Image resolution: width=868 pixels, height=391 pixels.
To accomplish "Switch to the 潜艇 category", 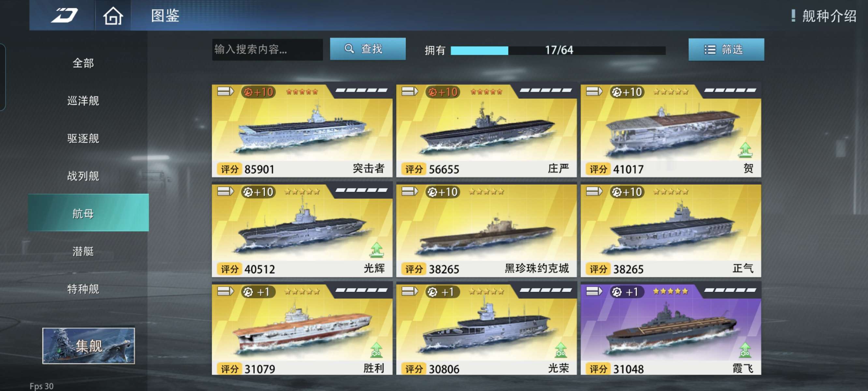I will click(x=83, y=251).
